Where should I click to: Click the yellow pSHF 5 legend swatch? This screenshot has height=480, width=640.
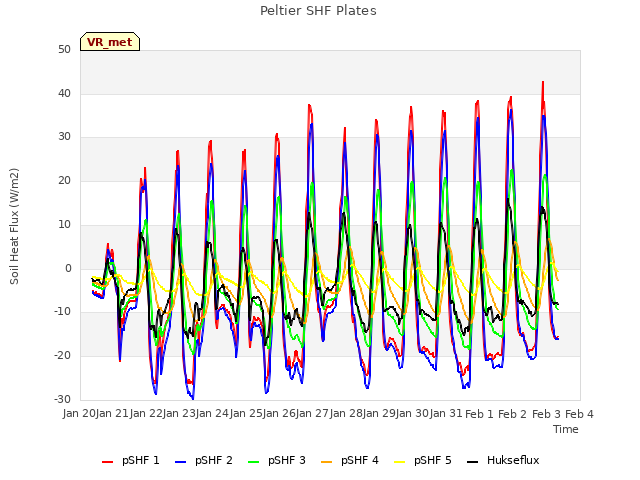click(400, 462)
